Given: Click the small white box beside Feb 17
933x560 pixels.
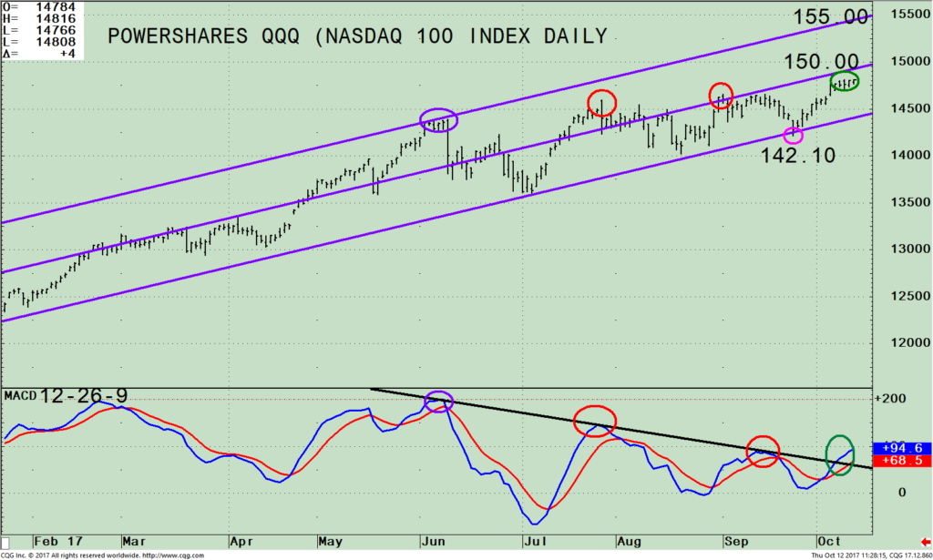Looking at the screenshot, I should pos(5,543).
